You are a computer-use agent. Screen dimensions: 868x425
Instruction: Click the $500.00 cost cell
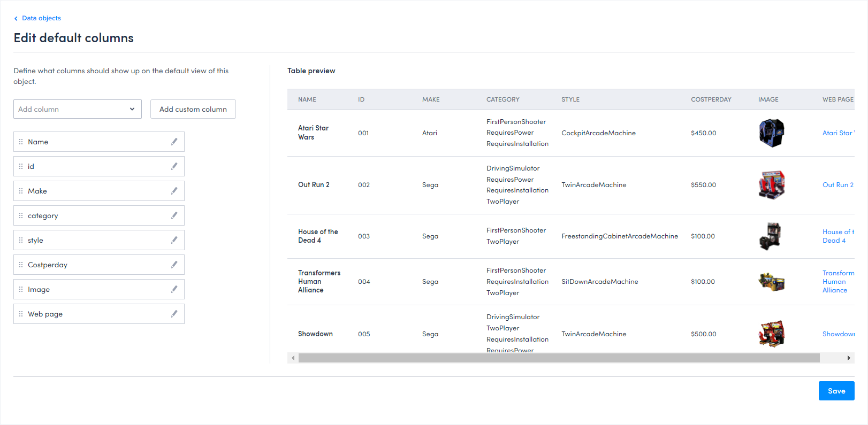coord(703,334)
